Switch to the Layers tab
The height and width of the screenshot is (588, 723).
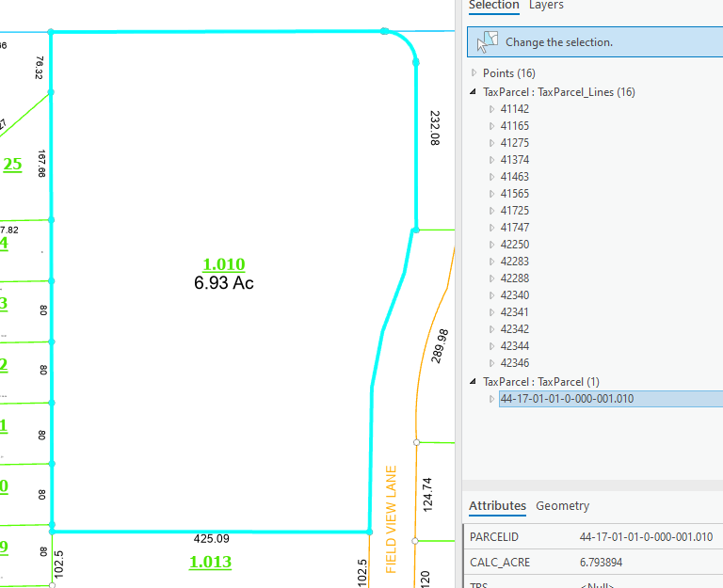[x=546, y=5]
